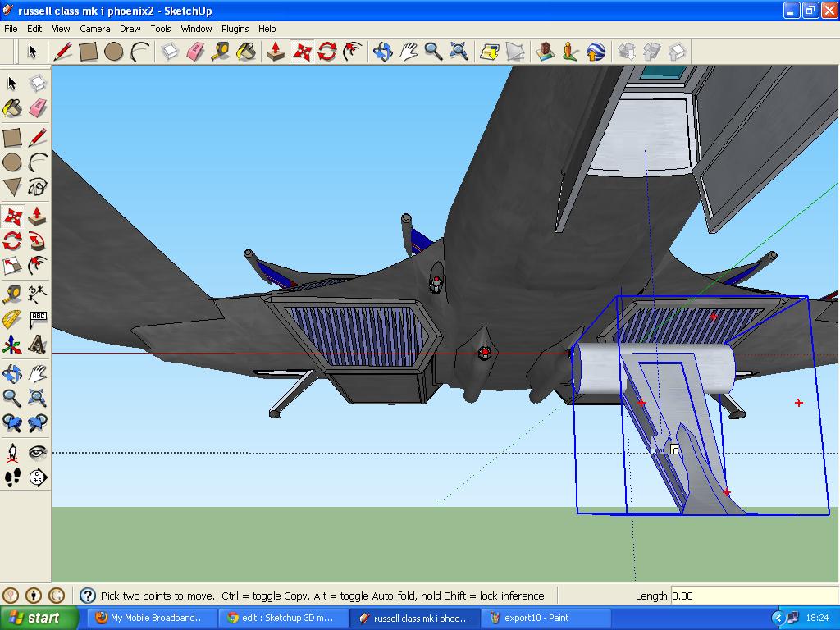Select the Polygon tool in left toolbar
The width and height of the screenshot is (840, 630).
click(x=12, y=187)
